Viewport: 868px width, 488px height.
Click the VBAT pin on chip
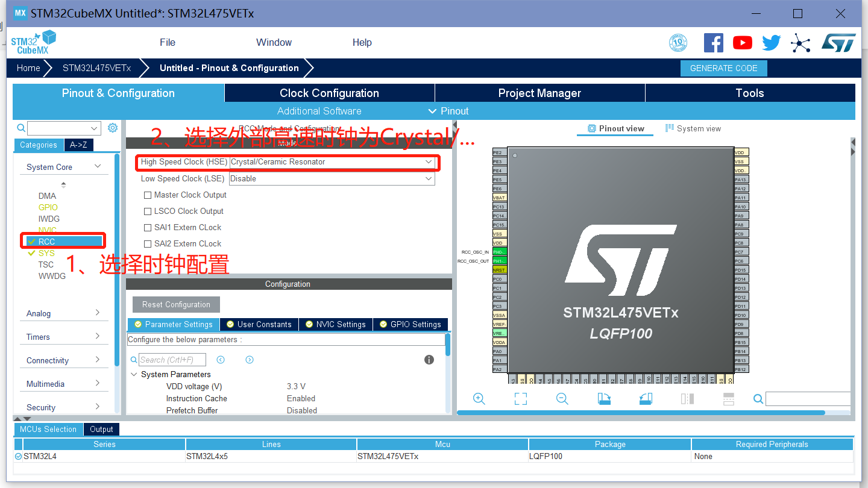[x=500, y=198]
